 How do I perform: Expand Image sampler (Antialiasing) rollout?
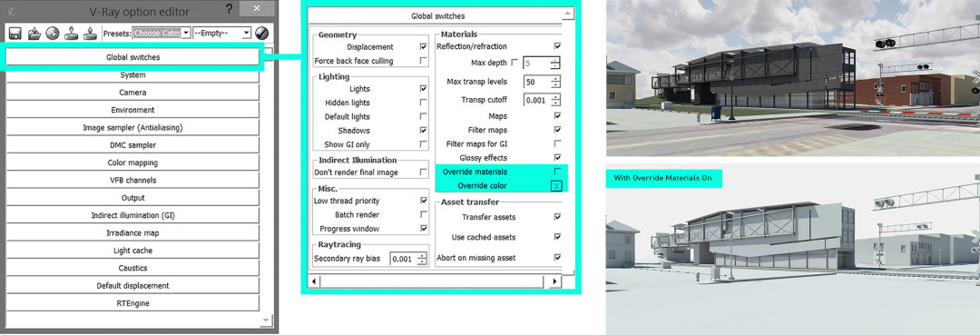coord(132,127)
